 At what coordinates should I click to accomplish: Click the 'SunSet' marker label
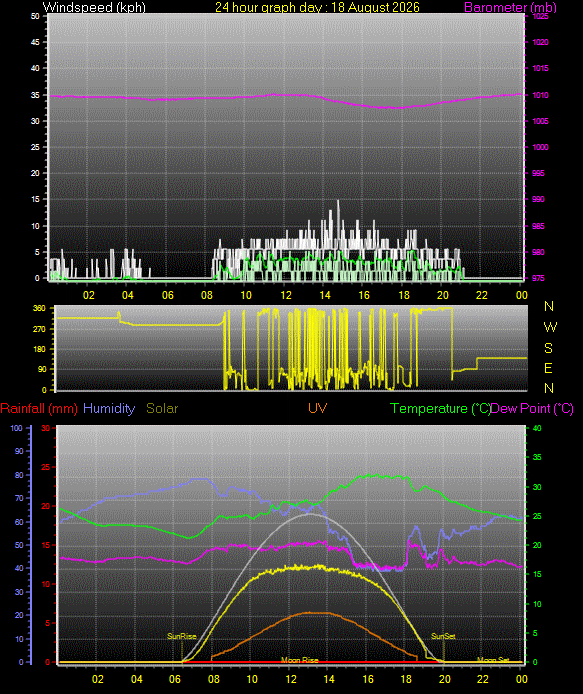443,636
